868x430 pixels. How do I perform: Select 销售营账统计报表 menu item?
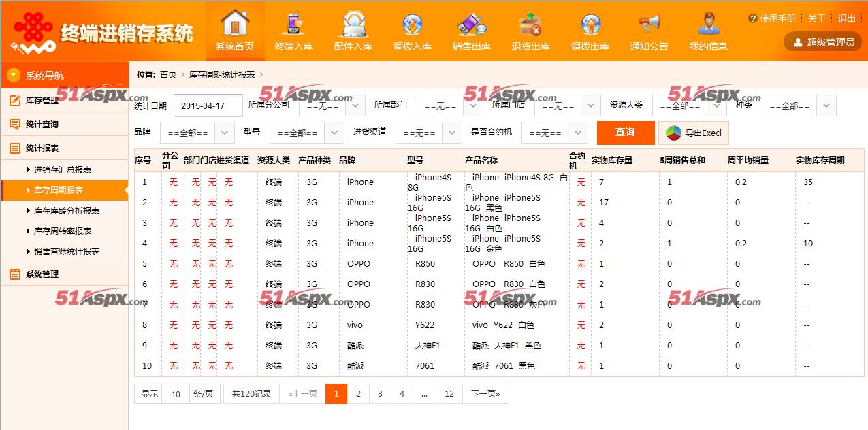click(67, 252)
